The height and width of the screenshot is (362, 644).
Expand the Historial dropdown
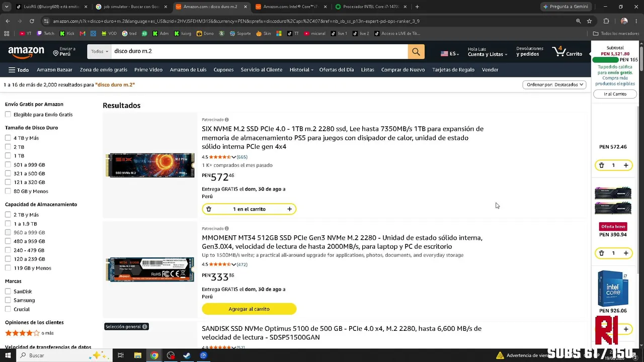tap(301, 70)
